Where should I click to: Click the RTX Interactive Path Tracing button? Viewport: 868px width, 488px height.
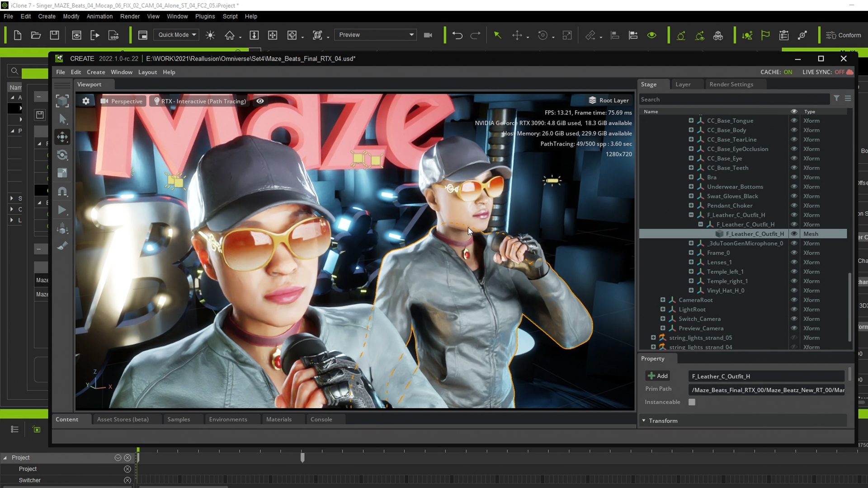pos(200,101)
